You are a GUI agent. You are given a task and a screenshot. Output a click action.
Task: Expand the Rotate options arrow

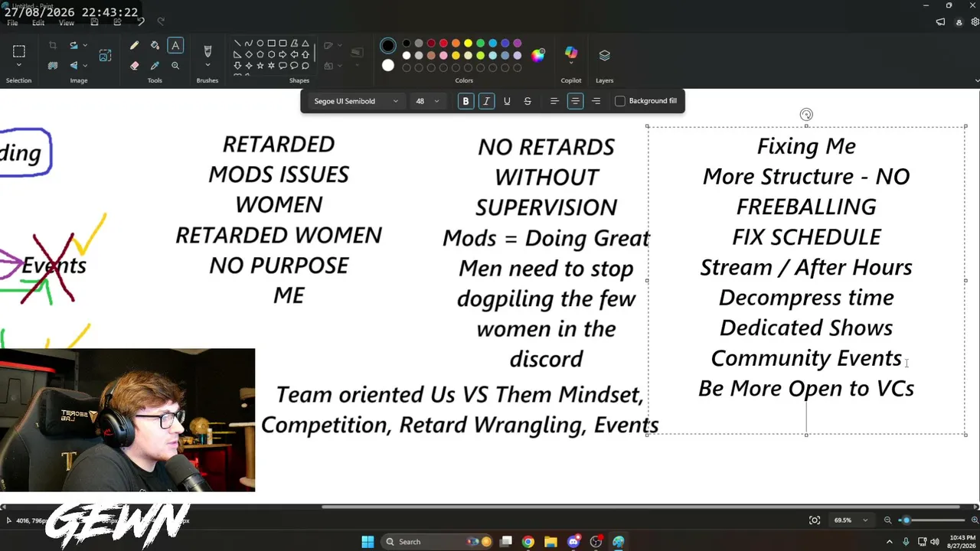(x=84, y=46)
